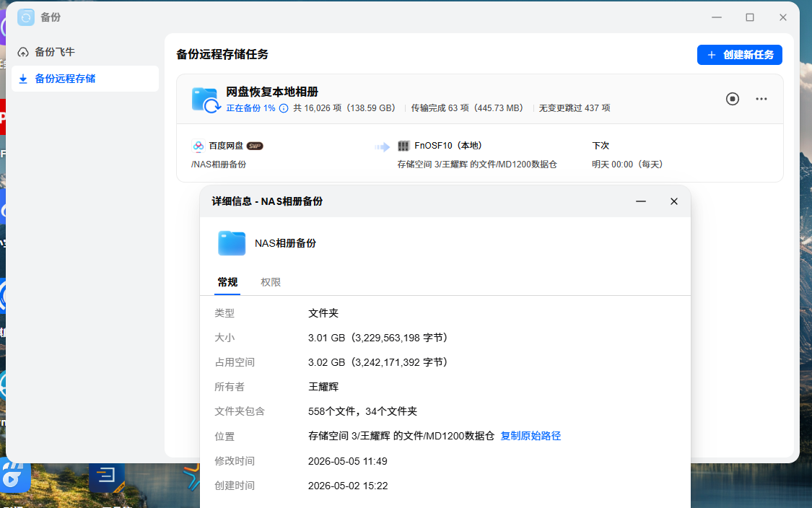This screenshot has height=508, width=812.
Task: Click the 占用空间 value 3.02 GB
Action: pos(377,362)
